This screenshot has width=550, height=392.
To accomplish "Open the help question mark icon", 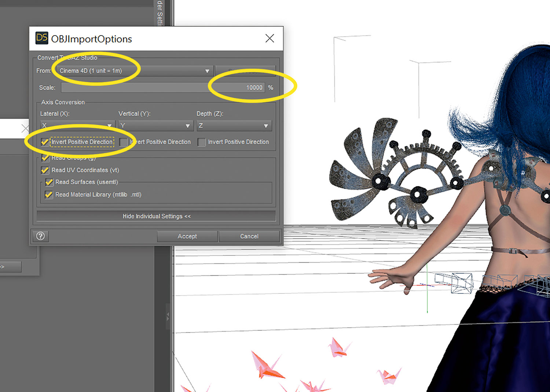I will 40,236.
